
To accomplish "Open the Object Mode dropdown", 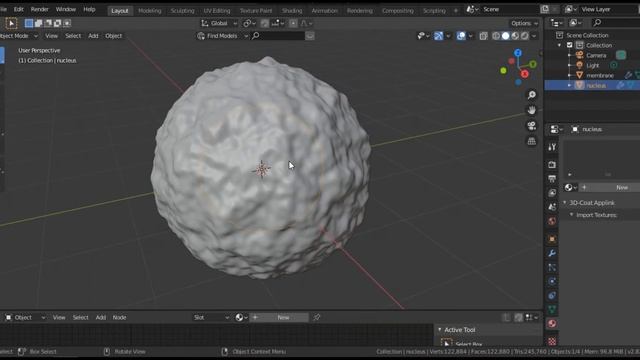I will 18,36.
